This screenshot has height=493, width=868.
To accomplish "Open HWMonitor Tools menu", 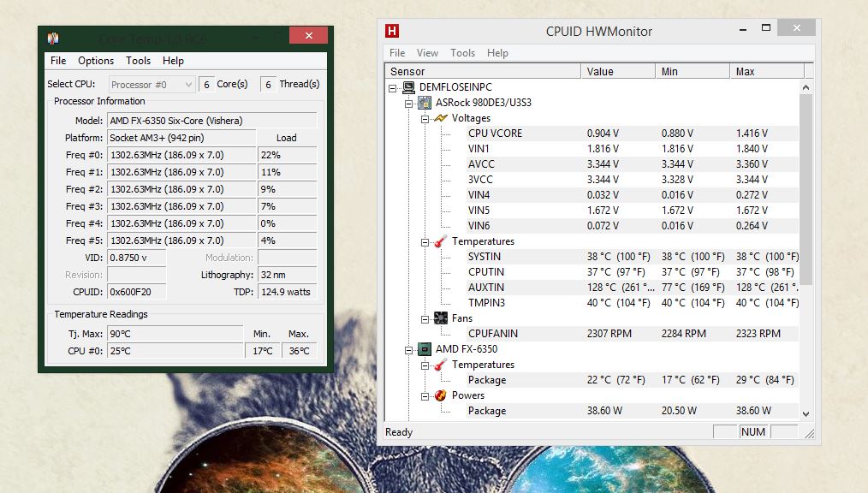I will [462, 52].
